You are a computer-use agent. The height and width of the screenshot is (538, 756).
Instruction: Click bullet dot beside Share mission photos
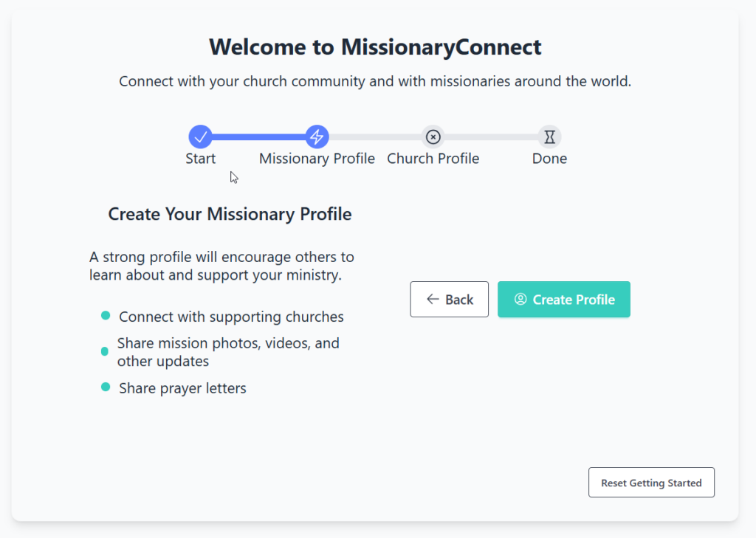pos(105,351)
